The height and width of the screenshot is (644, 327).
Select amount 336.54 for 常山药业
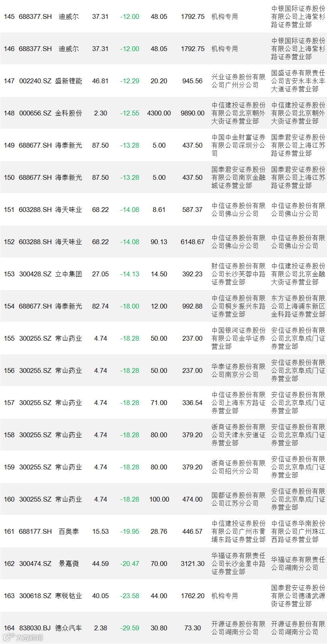pos(192,403)
